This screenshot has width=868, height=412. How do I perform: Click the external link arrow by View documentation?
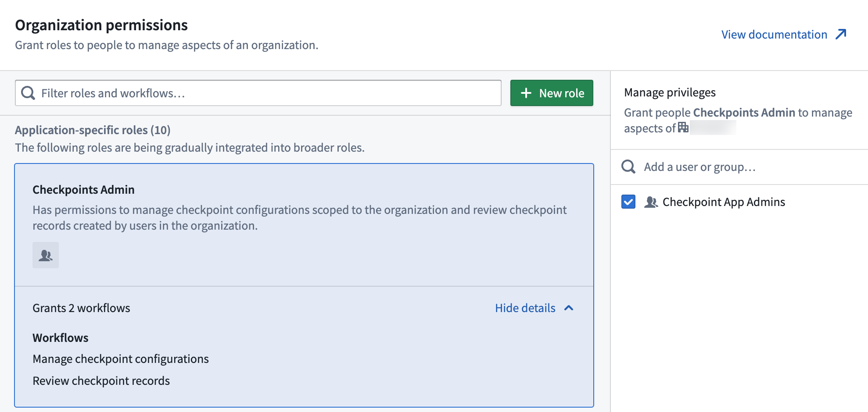(841, 34)
